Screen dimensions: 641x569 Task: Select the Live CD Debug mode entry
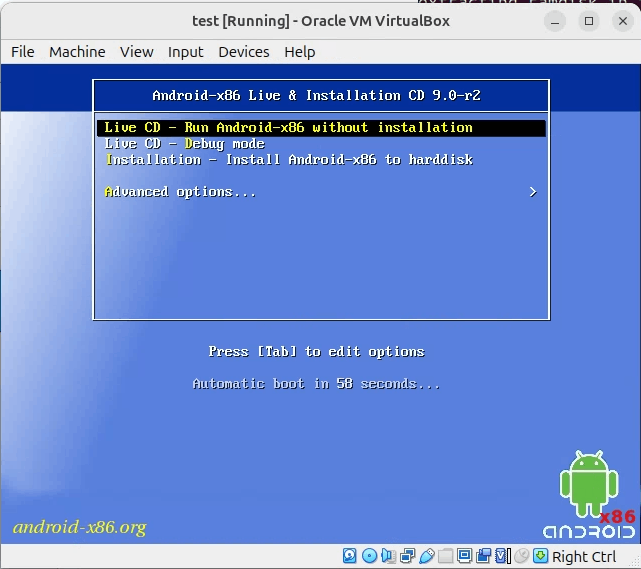pos(184,143)
